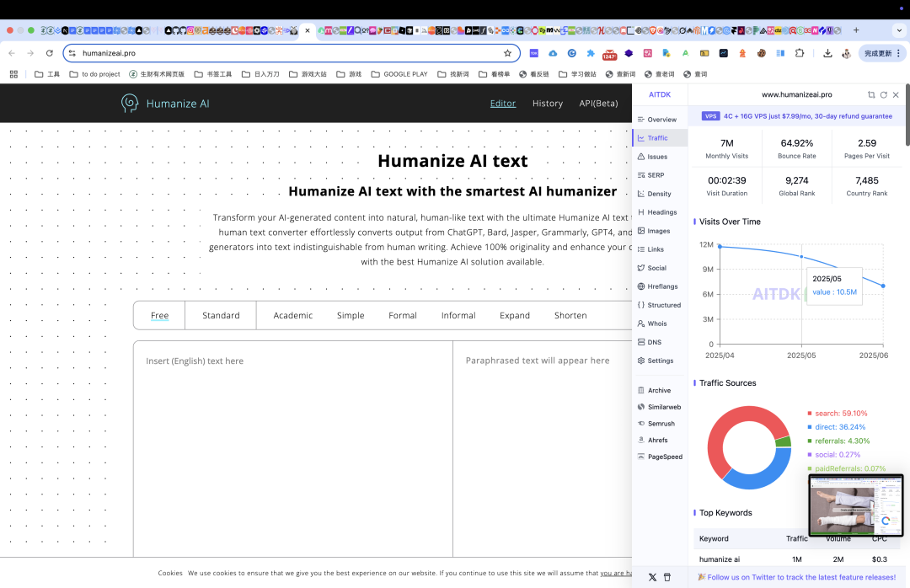This screenshot has height=588, width=910.
Task: Open the 找新词 bookmarks folder
Action: click(453, 74)
